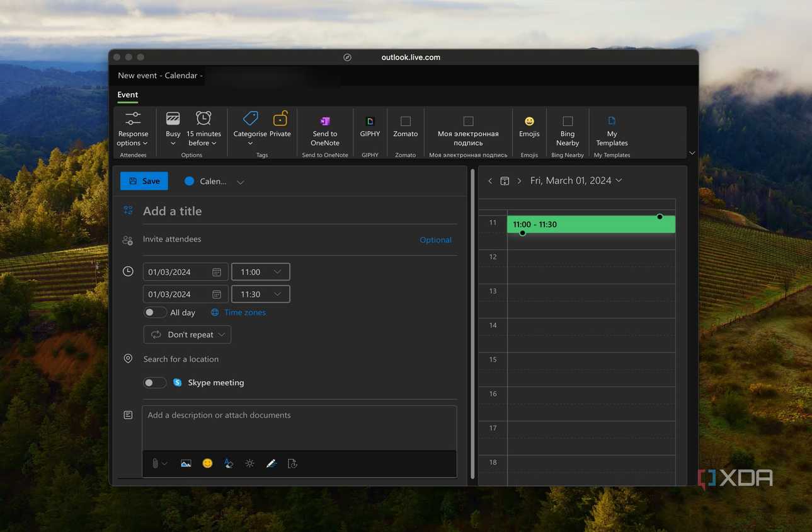Click the attach file paperclip icon
Screen dimensions: 812x532
point(155,463)
